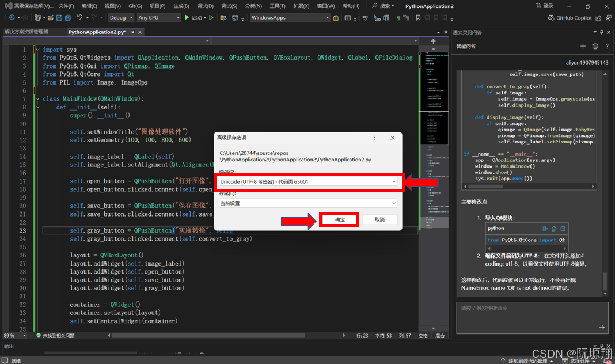This screenshot has height=364, width=615.
Task: Close the 通义灵码问答 panel
Action: pos(609,32)
